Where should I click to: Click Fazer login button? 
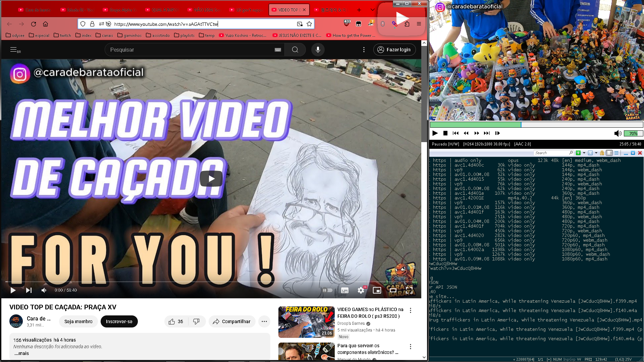click(x=394, y=50)
